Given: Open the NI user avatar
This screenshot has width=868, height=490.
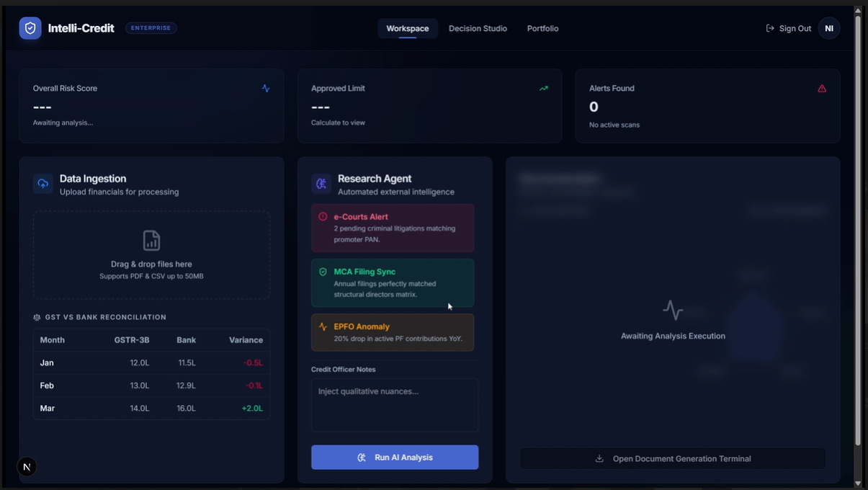Looking at the screenshot, I should pos(829,28).
